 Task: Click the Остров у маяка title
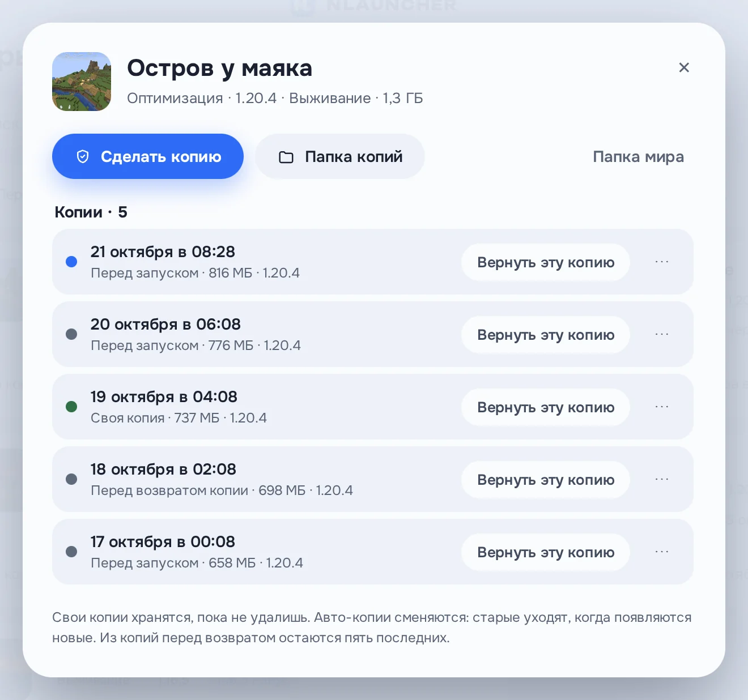click(x=219, y=68)
